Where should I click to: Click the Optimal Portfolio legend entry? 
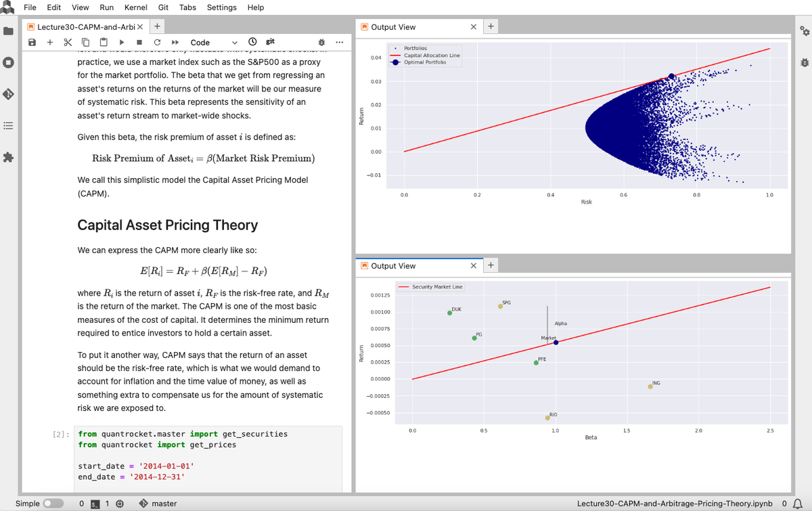point(419,62)
